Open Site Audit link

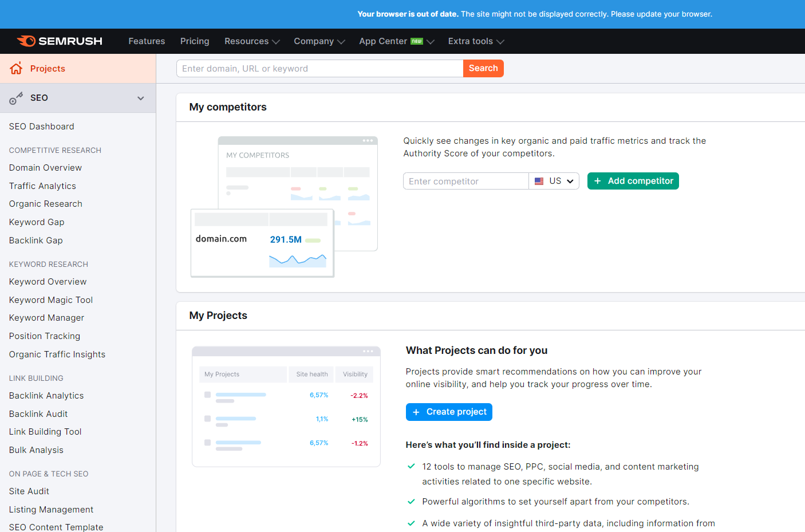[x=29, y=491]
